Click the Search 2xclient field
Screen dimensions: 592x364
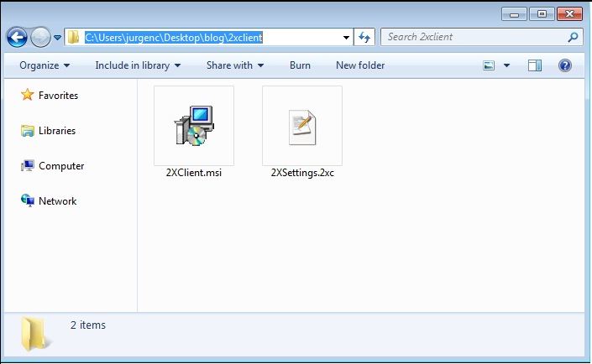[481, 37]
